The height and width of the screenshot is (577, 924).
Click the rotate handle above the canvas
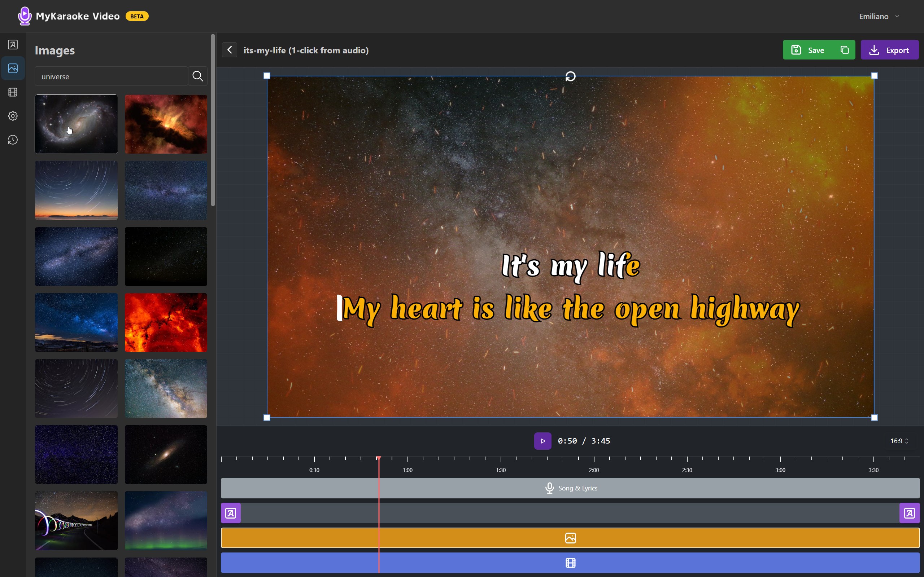coord(570,76)
